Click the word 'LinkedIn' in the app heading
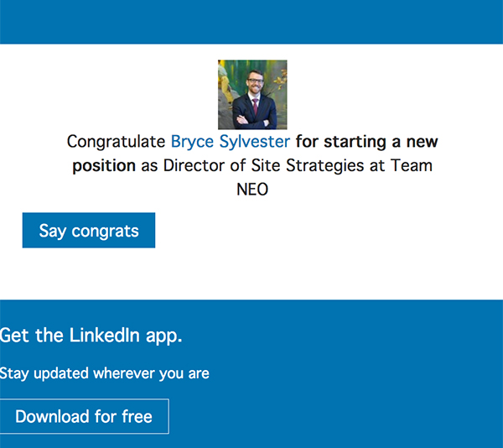This screenshot has width=503, height=448. (105, 336)
